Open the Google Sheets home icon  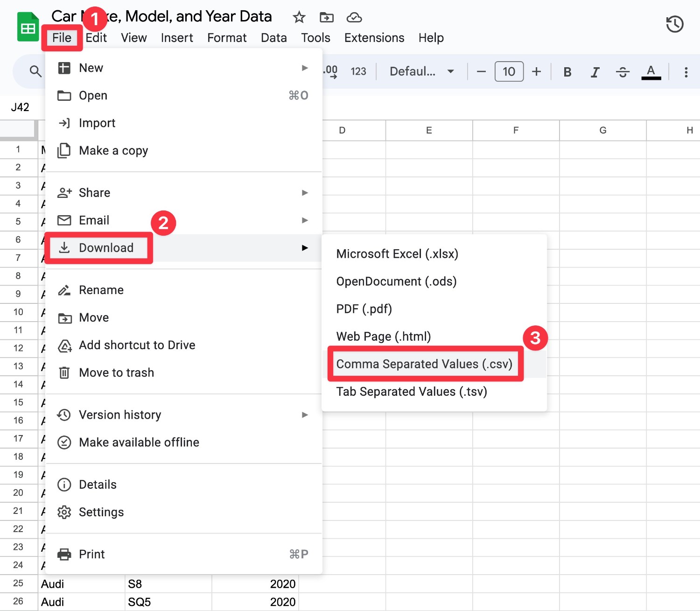click(x=28, y=27)
